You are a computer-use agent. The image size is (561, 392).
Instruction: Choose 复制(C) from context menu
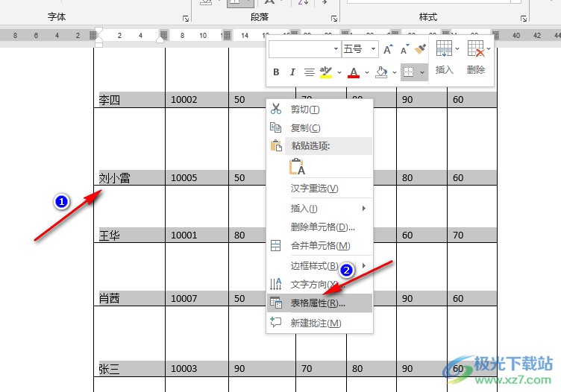[320, 127]
